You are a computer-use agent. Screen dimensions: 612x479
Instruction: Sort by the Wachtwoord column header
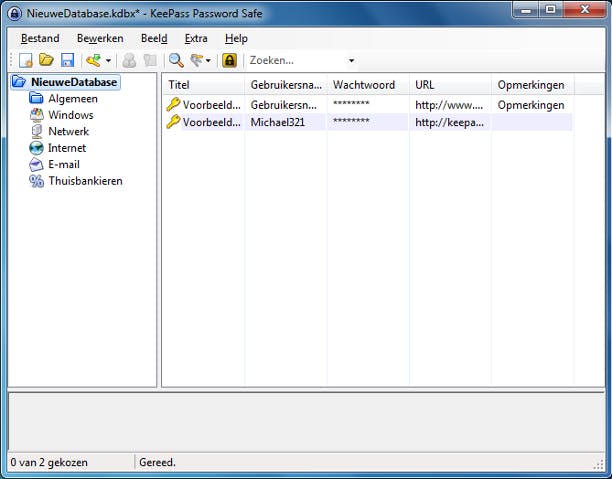coord(368,85)
